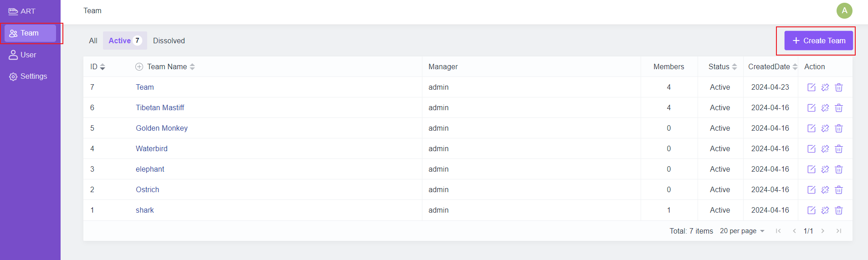Image resolution: width=868 pixels, height=260 pixels.
Task: Open the Ostrich team link
Action: click(x=148, y=190)
